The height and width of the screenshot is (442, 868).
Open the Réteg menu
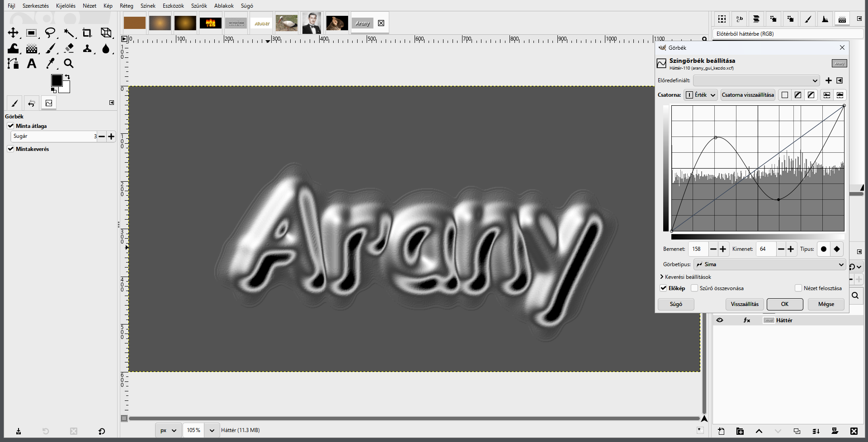click(127, 6)
